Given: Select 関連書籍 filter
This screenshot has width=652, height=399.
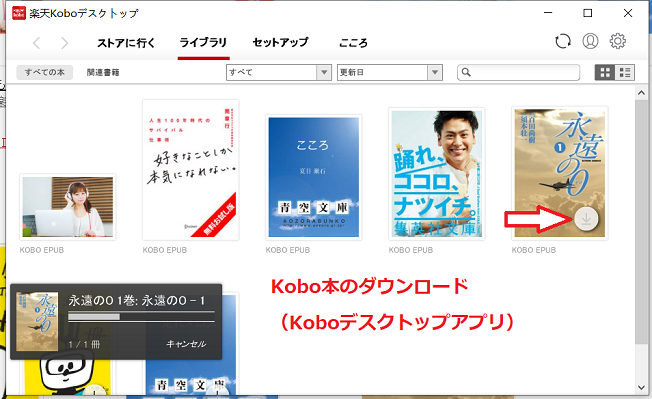Looking at the screenshot, I should 103,72.
